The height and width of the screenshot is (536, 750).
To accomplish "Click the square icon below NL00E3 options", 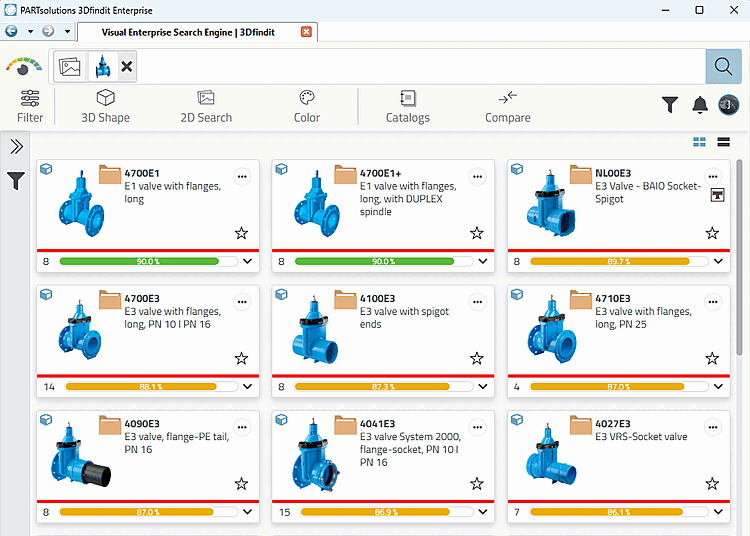I will tap(717, 195).
